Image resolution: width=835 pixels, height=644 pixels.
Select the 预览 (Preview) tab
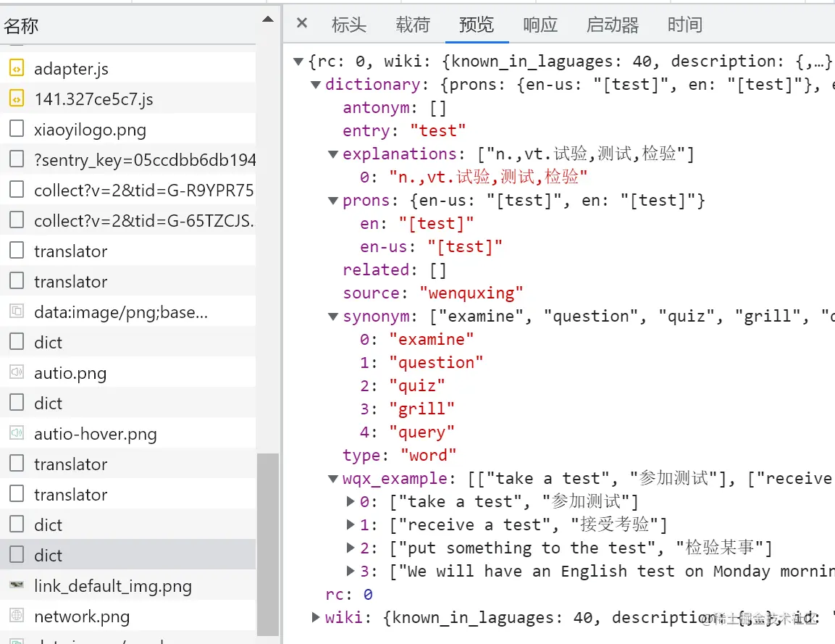[477, 25]
